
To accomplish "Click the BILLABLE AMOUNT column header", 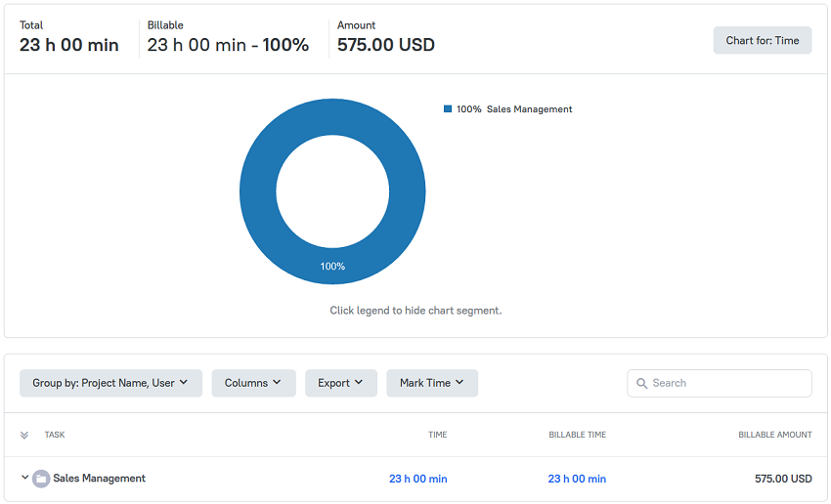I will (775, 435).
